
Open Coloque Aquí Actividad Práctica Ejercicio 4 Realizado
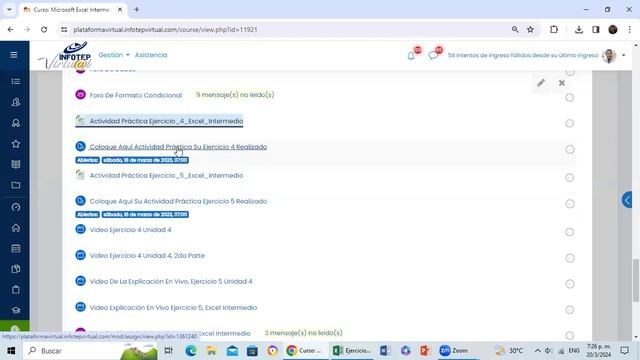pyautogui.click(x=178, y=147)
